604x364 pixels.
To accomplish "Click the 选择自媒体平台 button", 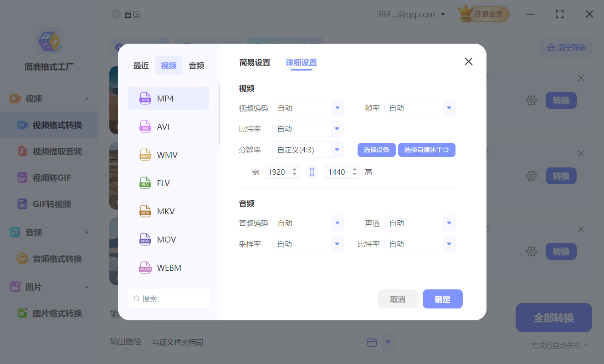I will coord(427,150).
